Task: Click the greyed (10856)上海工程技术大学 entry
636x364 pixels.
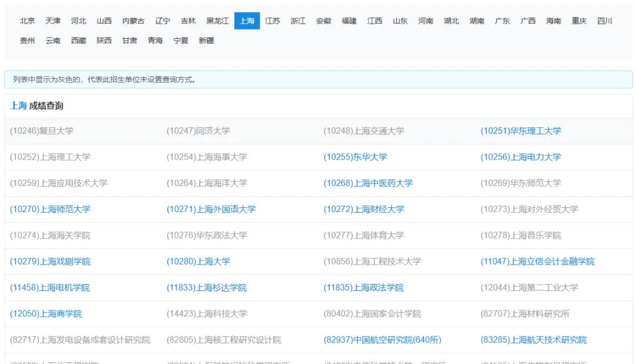Action: pyautogui.click(x=372, y=262)
